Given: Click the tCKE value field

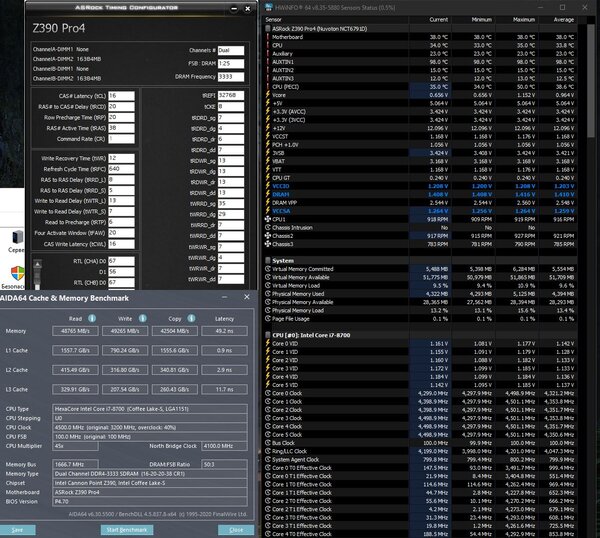Looking at the screenshot, I should tap(231, 106).
